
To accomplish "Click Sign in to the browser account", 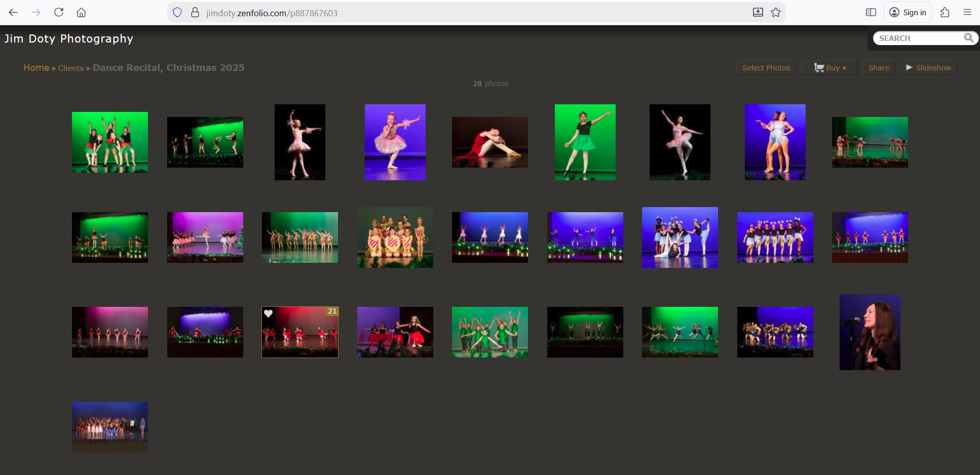I will (x=908, y=13).
